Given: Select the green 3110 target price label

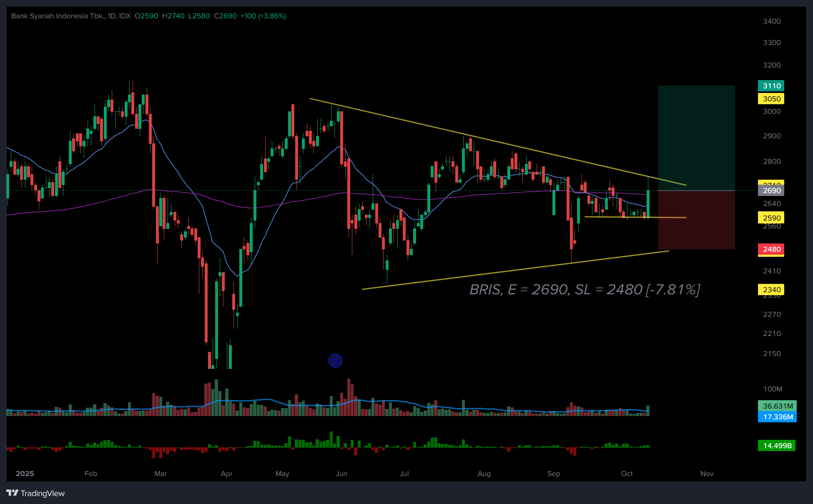Looking at the screenshot, I should pyautogui.click(x=771, y=86).
